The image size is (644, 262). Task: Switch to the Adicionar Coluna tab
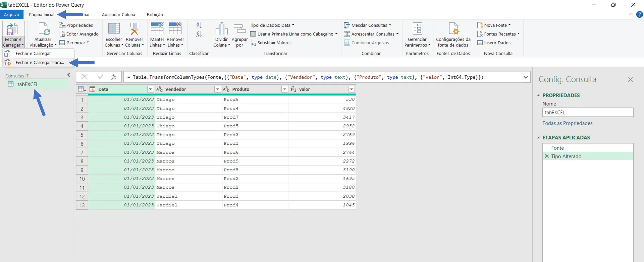[x=118, y=14]
